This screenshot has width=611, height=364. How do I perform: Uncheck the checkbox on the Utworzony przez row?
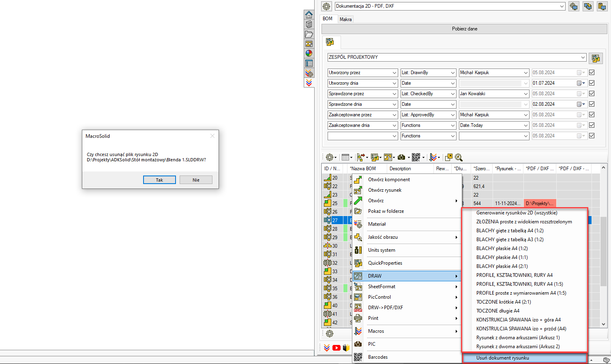click(x=592, y=73)
